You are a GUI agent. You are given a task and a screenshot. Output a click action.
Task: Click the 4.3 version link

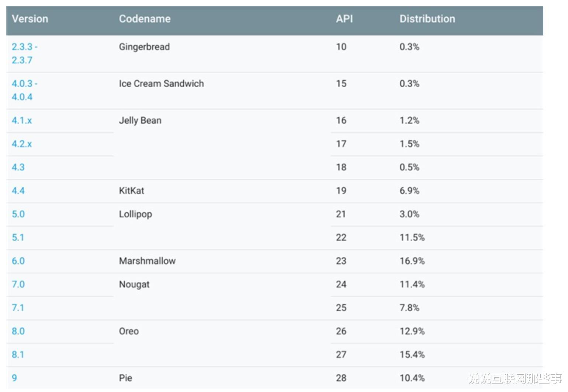18,167
